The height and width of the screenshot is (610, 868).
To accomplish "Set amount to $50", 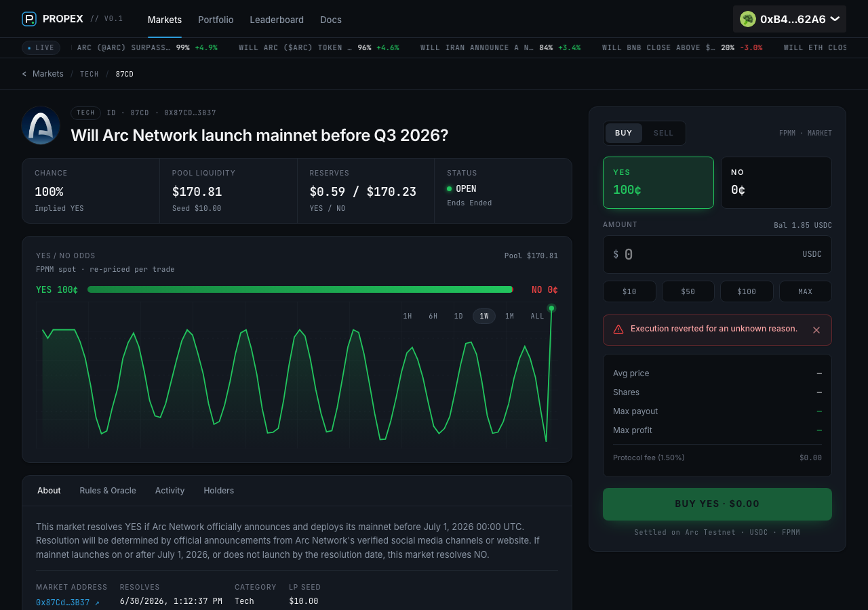I will [688, 291].
